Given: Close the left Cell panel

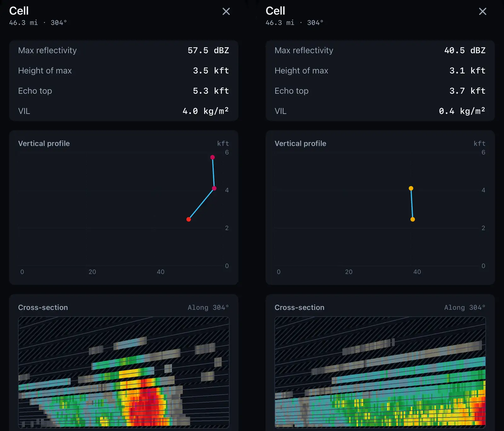Looking at the screenshot, I should (x=226, y=12).
